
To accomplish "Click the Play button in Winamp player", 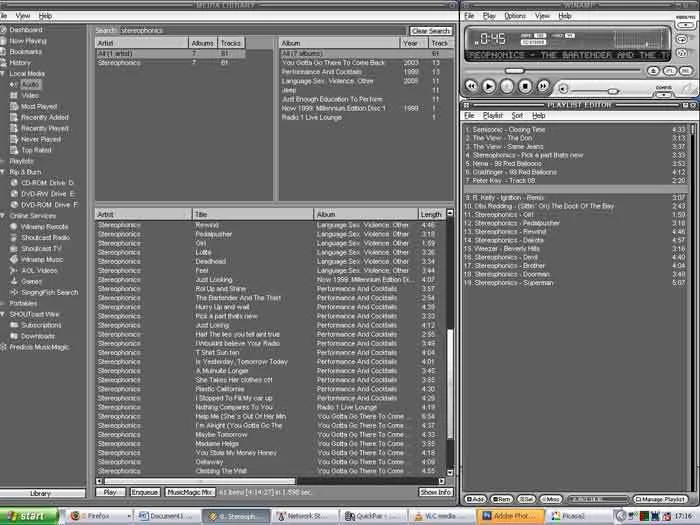I will pos(489,86).
